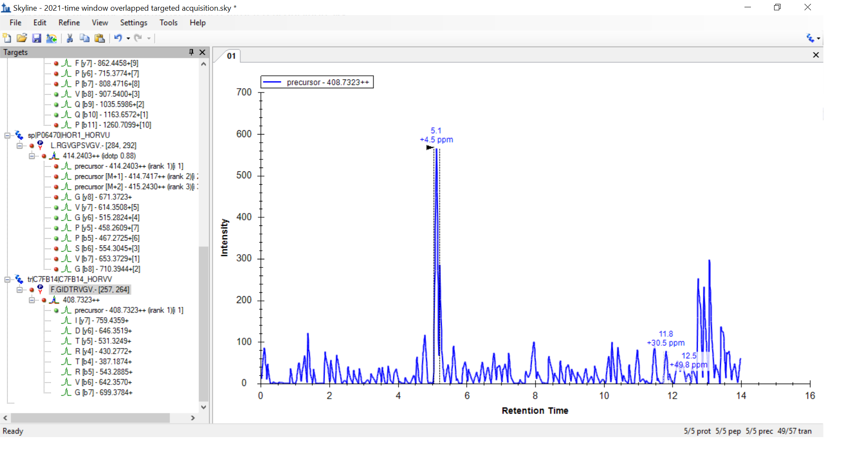Screen dimensions: 868x456
Task: Cut selection with the scissors icon
Action: (x=69, y=38)
